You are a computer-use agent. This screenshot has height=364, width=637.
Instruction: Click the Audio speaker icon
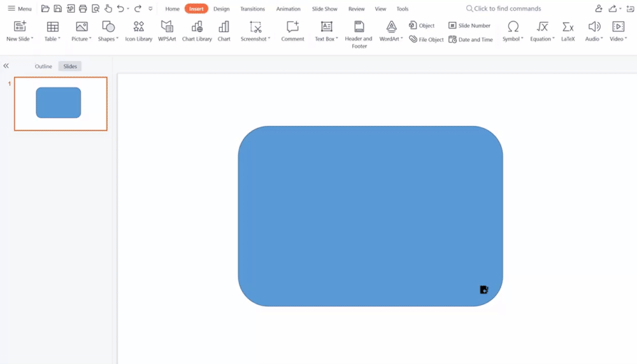pos(594,27)
